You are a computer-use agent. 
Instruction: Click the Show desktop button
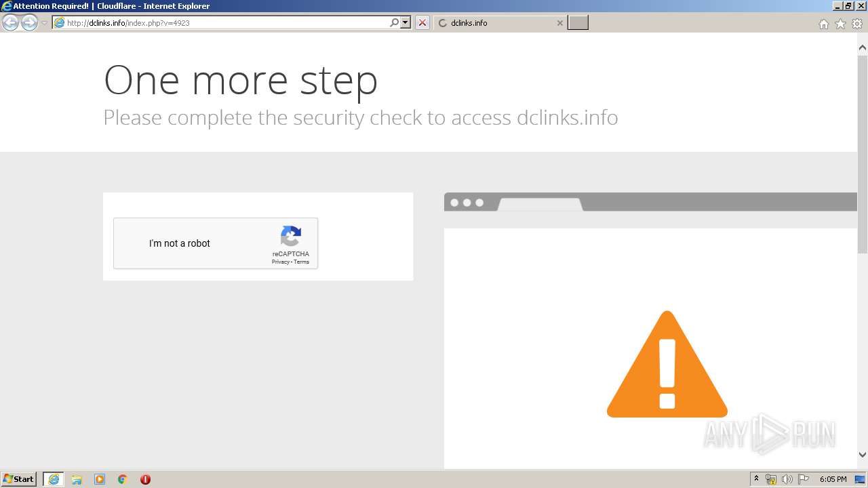860,479
